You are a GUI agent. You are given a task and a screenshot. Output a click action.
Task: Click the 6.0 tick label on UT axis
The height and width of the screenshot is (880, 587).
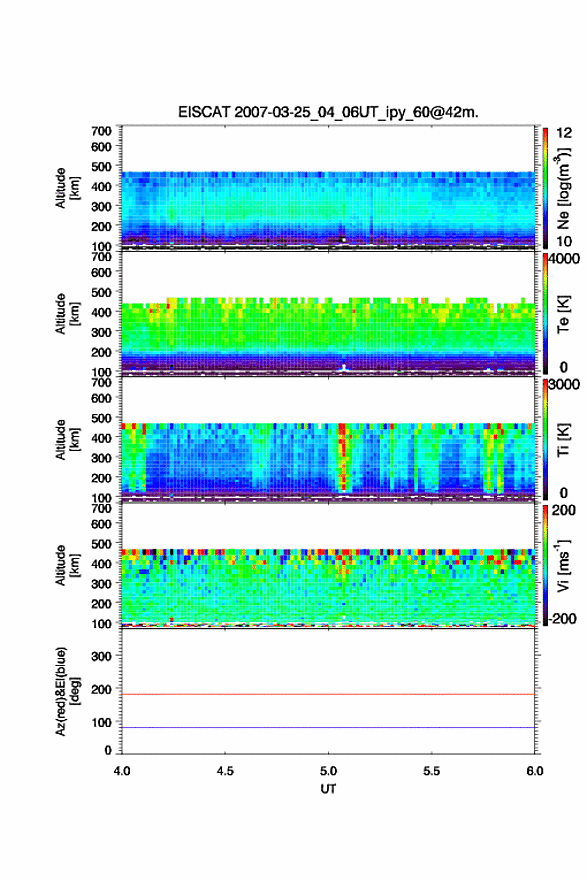tap(535, 771)
